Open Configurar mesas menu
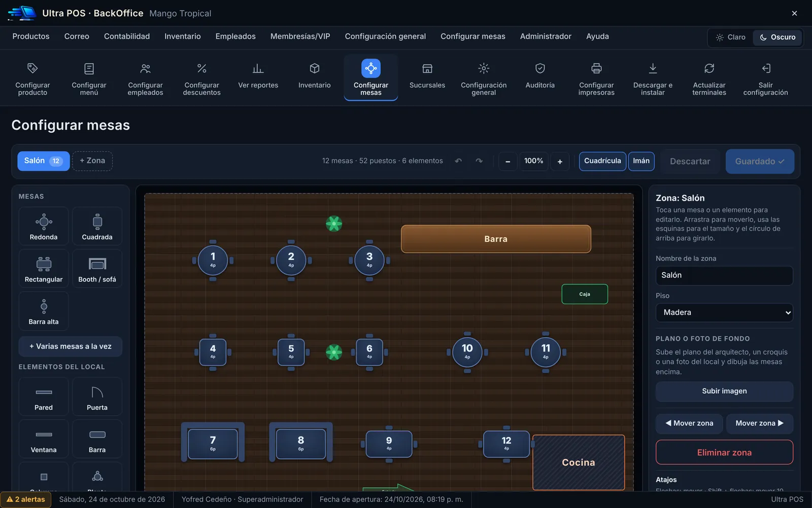The image size is (812, 508). [473, 37]
